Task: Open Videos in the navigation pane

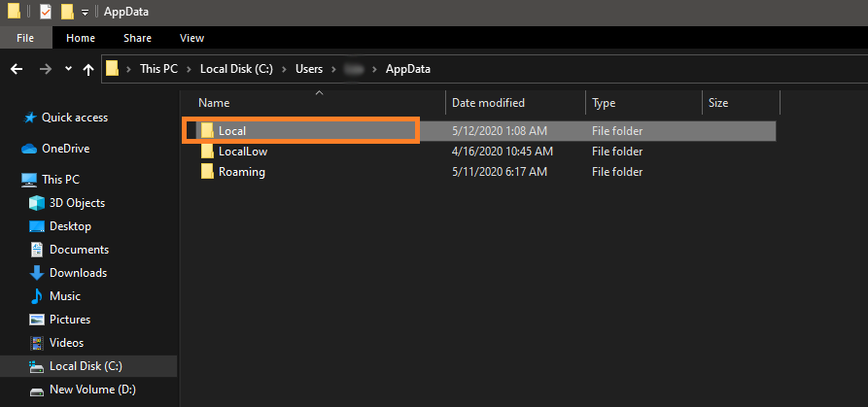Action: (66, 342)
